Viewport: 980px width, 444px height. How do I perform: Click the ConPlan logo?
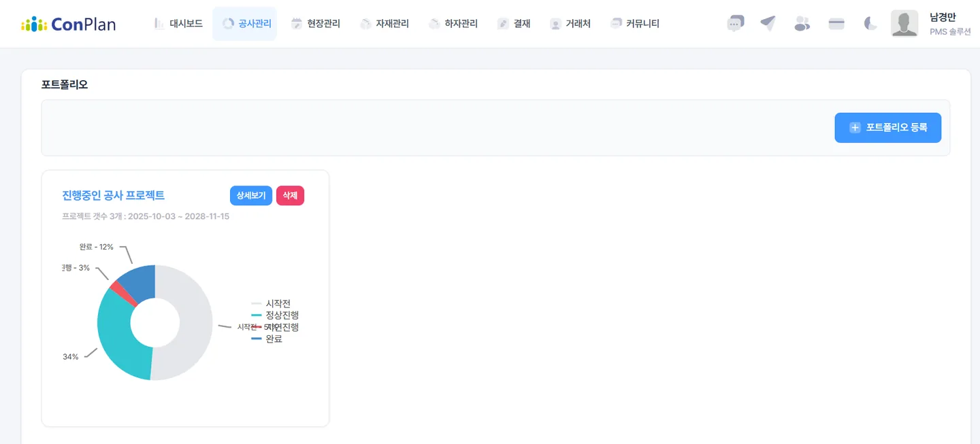(68, 24)
